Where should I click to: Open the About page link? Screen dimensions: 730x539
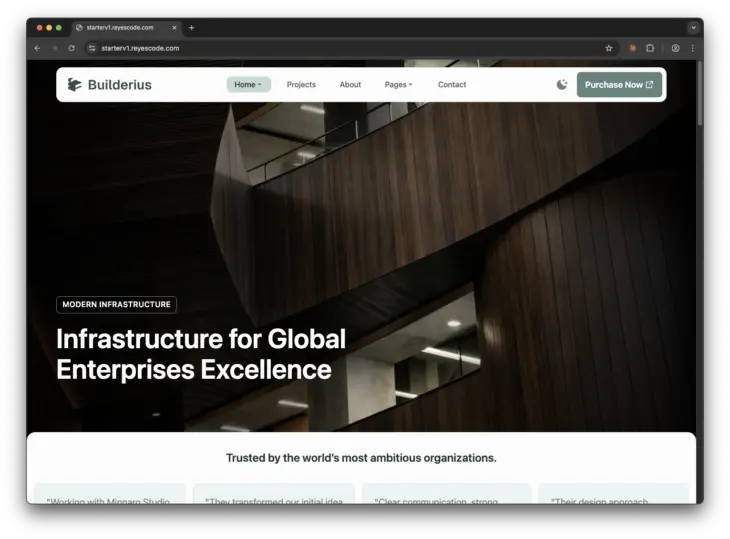click(350, 85)
